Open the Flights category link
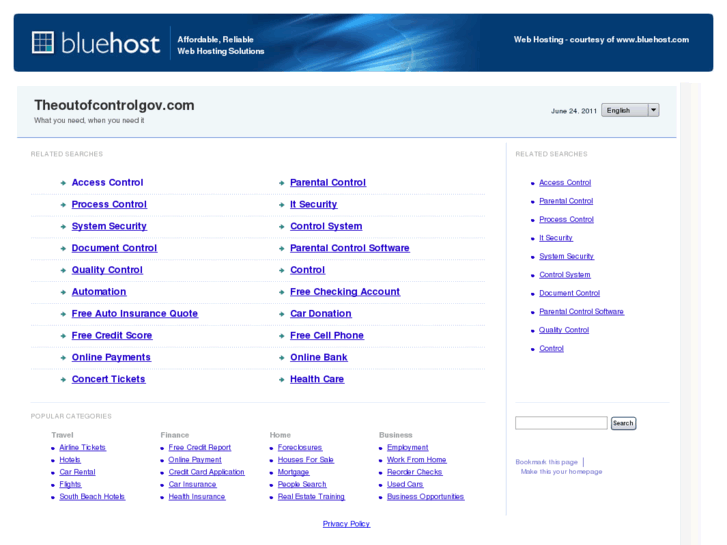The image size is (727, 545). click(70, 484)
